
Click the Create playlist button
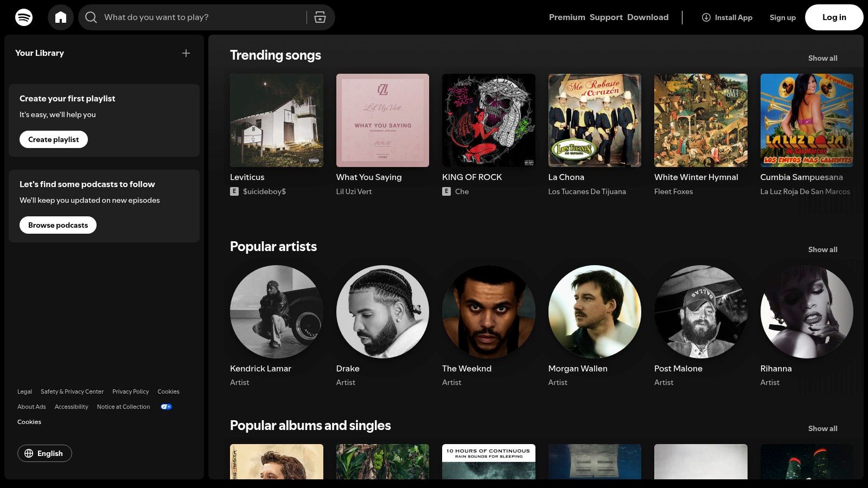point(53,139)
